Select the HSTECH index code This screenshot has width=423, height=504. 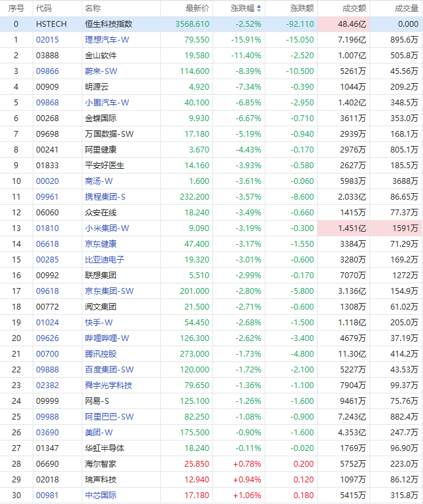52,24
